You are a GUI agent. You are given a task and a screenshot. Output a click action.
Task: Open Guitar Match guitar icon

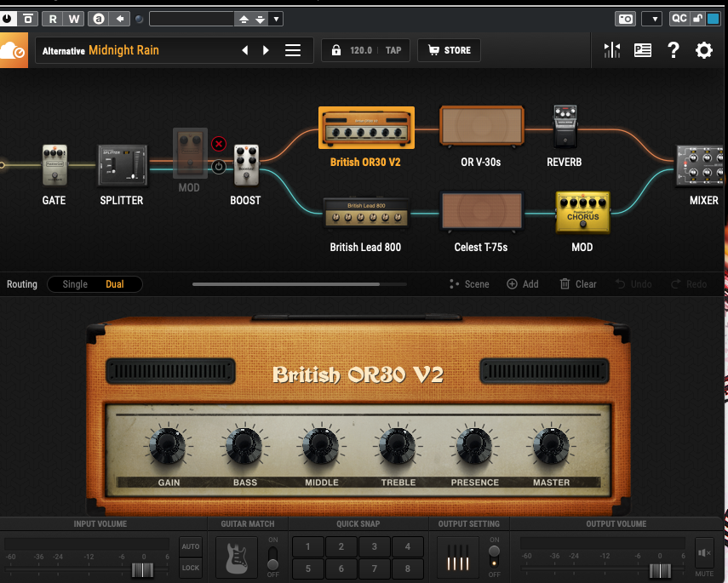click(237, 557)
